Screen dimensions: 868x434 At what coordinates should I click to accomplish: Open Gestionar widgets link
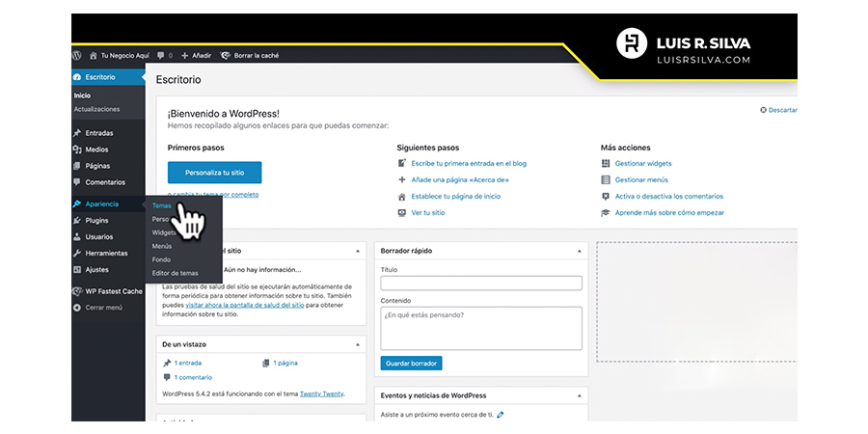[643, 164]
